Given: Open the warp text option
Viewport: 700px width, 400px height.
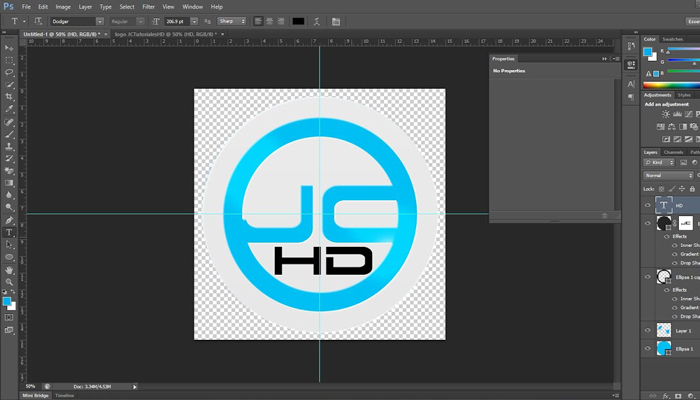Looking at the screenshot, I should (318, 20).
